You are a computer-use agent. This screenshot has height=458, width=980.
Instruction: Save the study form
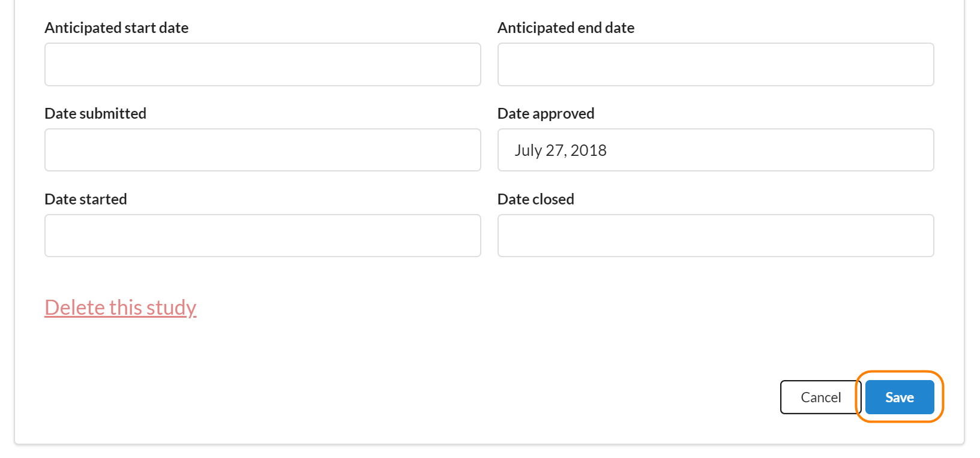(x=899, y=397)
